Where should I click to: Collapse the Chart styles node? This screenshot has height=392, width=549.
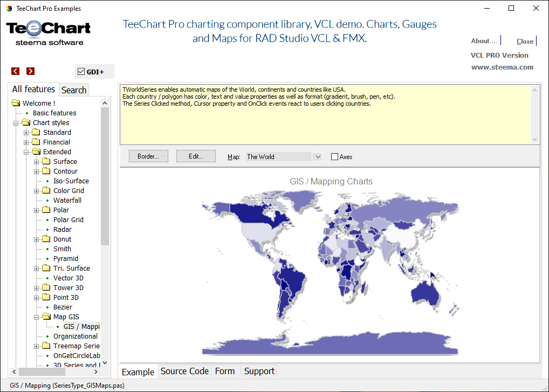click(16, 123)
